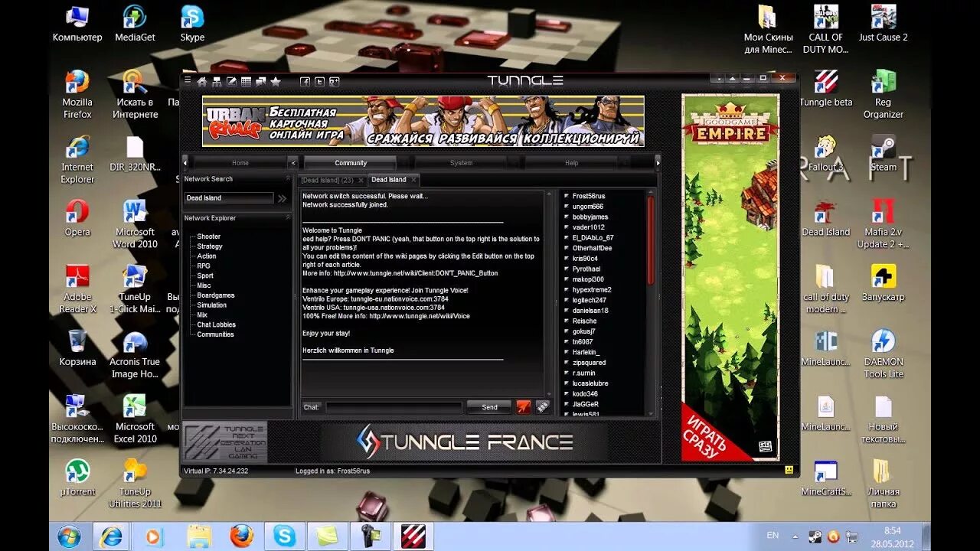Click the Twitter icon in Tunngle header
The height and width of the screenshot is (551, 980).
pyautogui.click(x=319, y=81)
